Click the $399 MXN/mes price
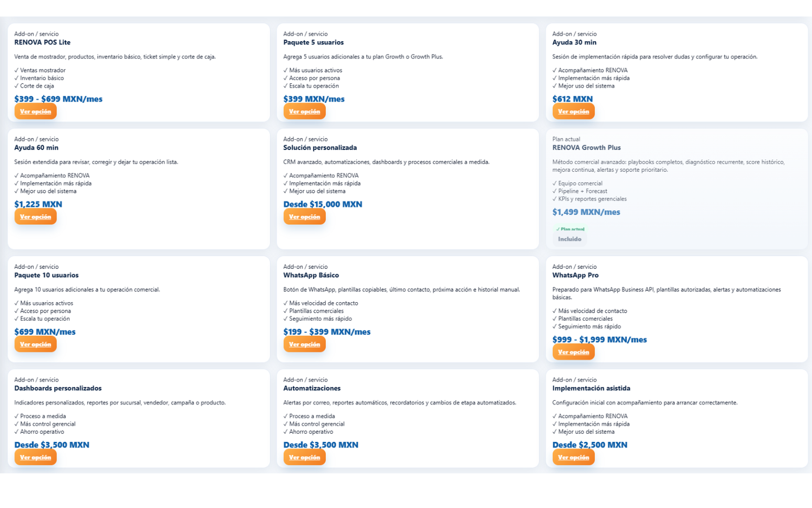 click(x=314, y=99)
